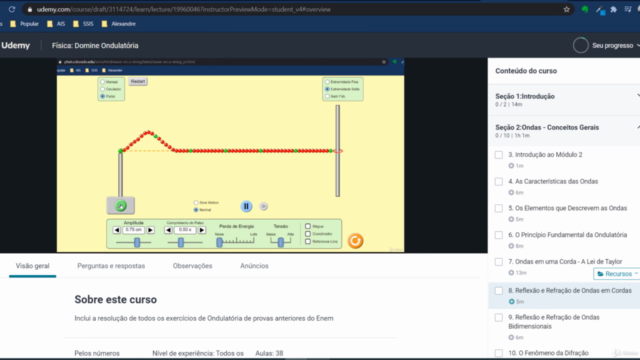Click the Tensão slider handle
The height and width of the screenshot is (360, 640).
(281, 242)
